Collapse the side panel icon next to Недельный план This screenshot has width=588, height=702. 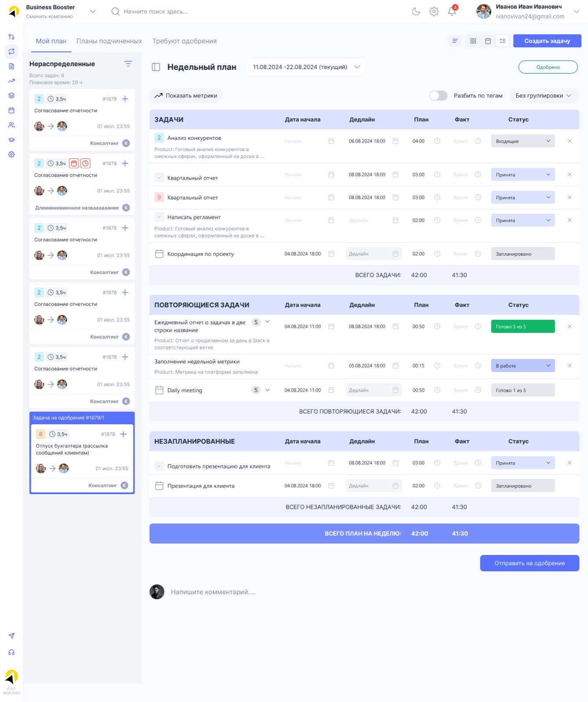pyautogui.click(x=156, y=67)
